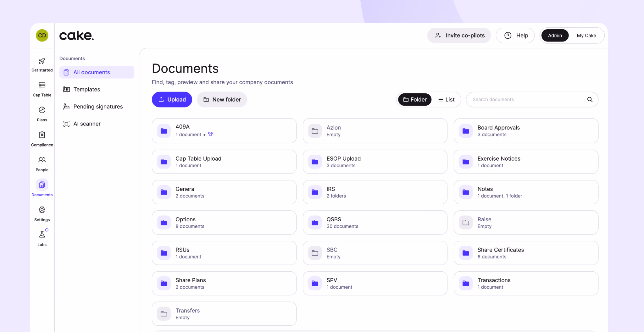The width and height of the screenshot is (644, 332).
Task: Click the Upload button
Action: click(172, 100)
